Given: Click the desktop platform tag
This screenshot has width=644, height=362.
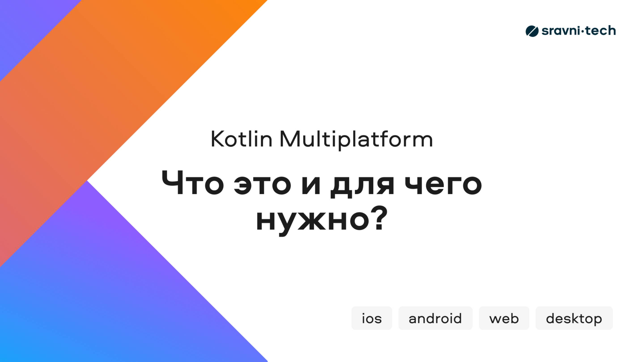Looking at the screenshot, I should (x=574, y=318).
